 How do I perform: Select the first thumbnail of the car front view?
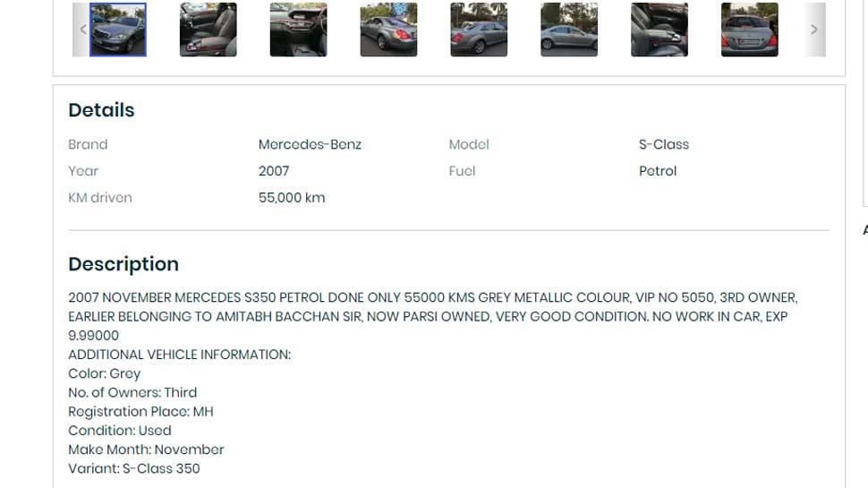[118, 30]
